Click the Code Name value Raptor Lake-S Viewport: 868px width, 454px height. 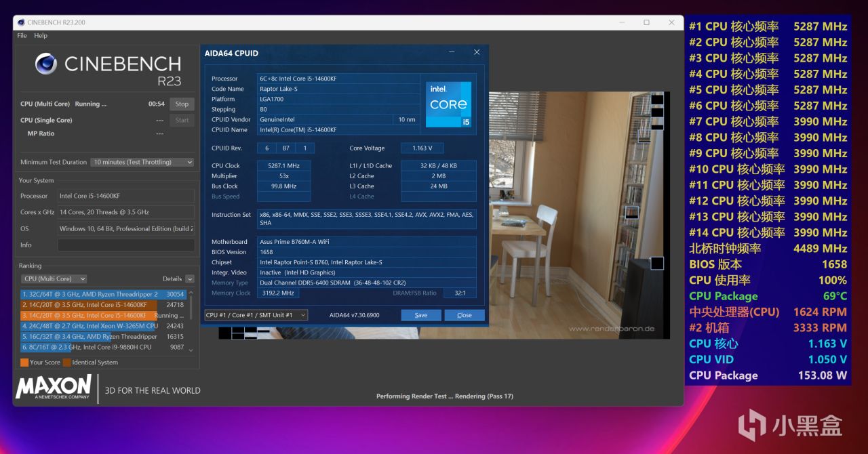(338, 89)
